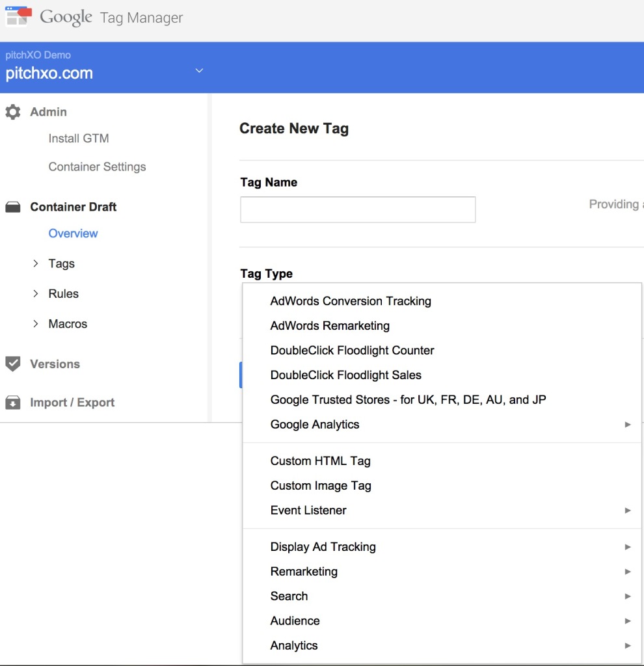
Task: Click the Tag Manager header text
Action: (141, 18)
